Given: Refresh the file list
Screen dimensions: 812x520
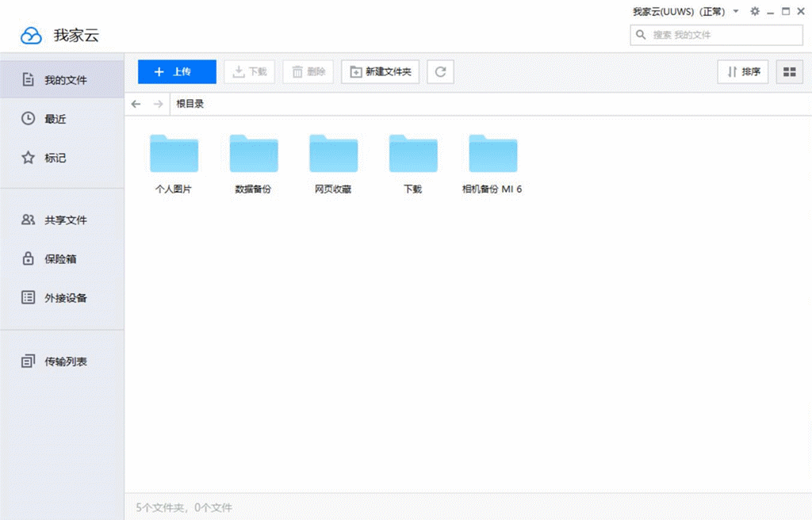Looking at the screenshot, I should click(x=441, y=71).
